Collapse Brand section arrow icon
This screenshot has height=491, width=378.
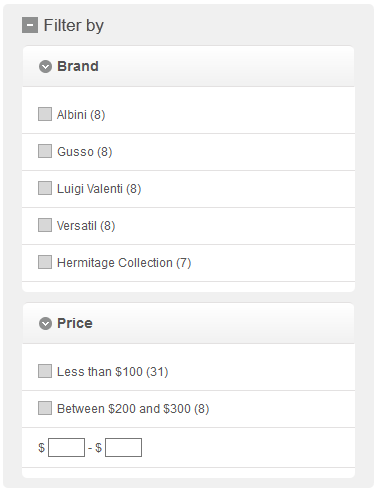coord(45,66)
